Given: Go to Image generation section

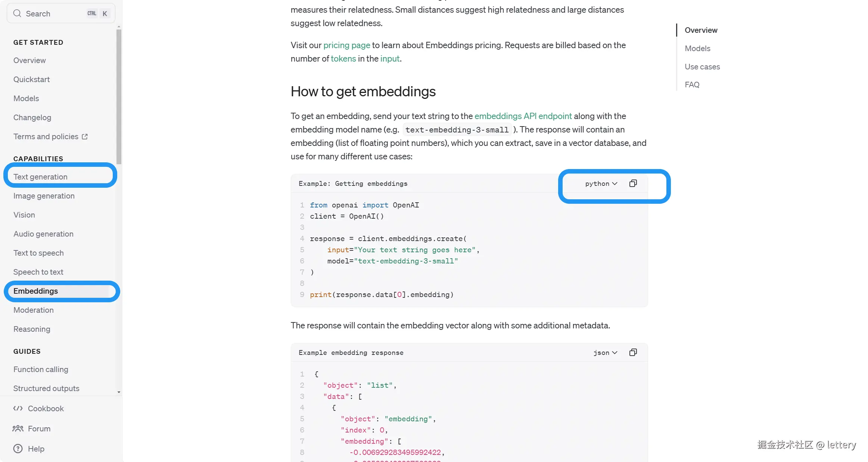Looking at the screenshot, I should (44, 196).
